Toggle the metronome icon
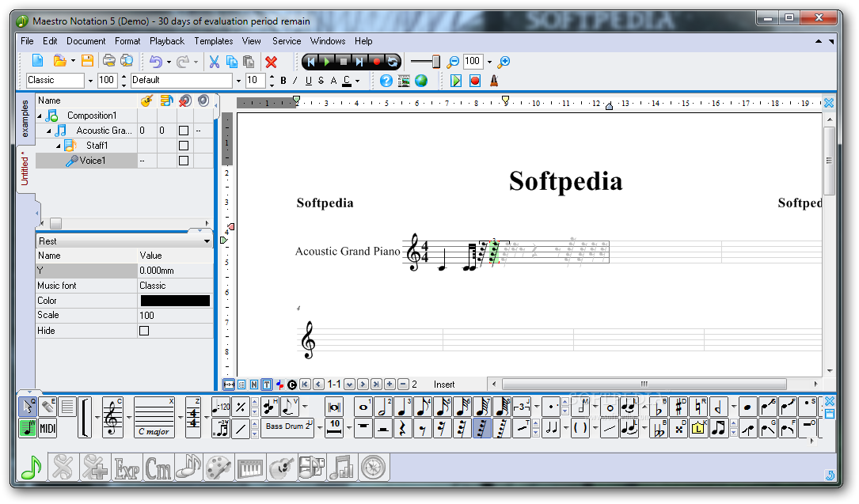The height and width of the screenshot is (504, 859). [494, 81]
